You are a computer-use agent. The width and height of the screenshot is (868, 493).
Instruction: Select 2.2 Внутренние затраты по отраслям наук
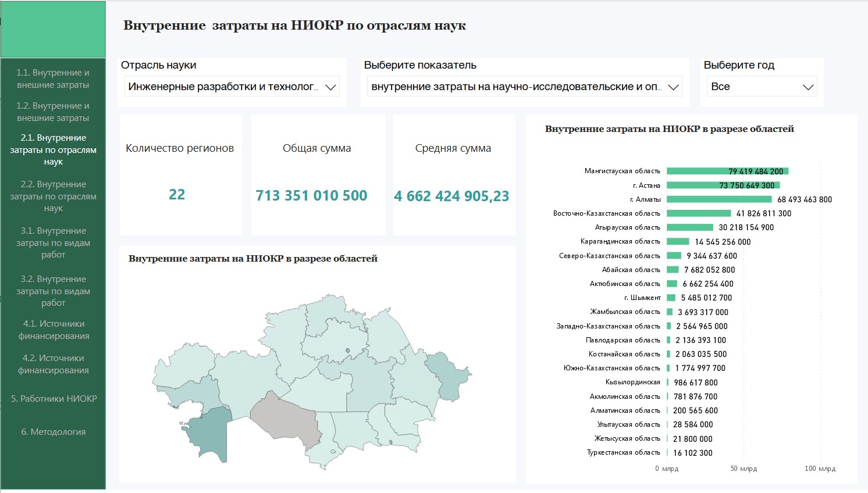(53, 196)
